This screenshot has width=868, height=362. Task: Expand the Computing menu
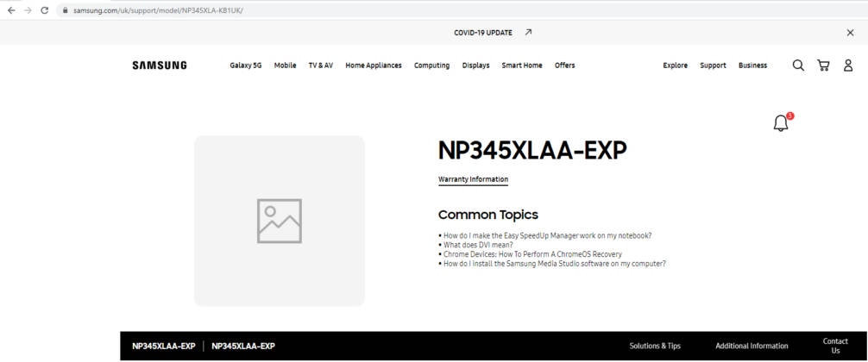(431, 66)
